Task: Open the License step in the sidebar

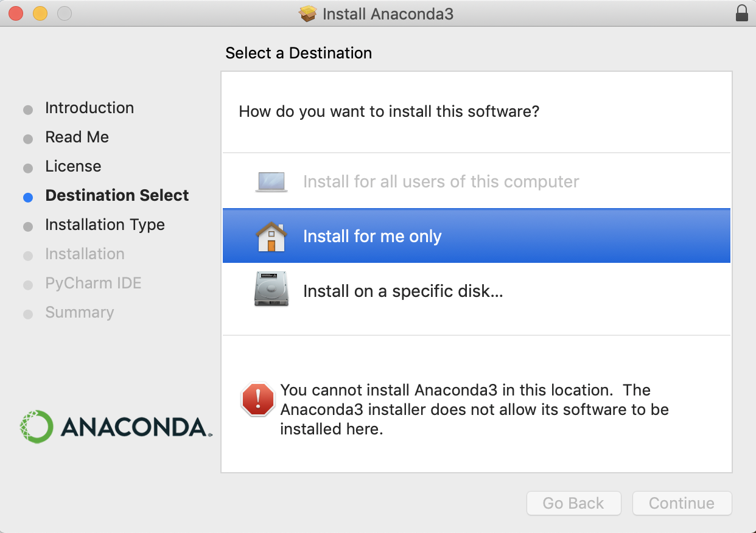Action: [73, 166]
